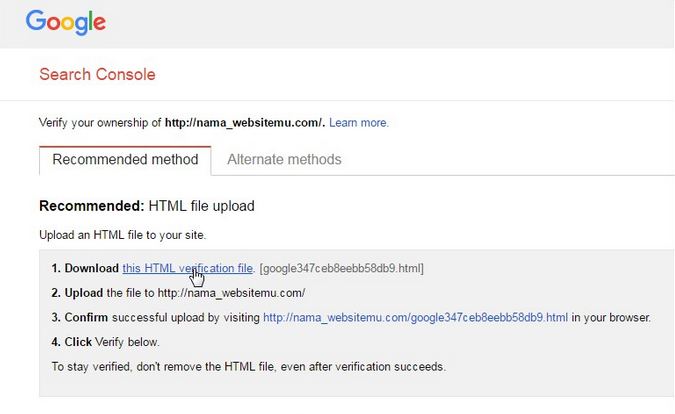Switch to the Alternate methods tab

[x=284, y=160]
